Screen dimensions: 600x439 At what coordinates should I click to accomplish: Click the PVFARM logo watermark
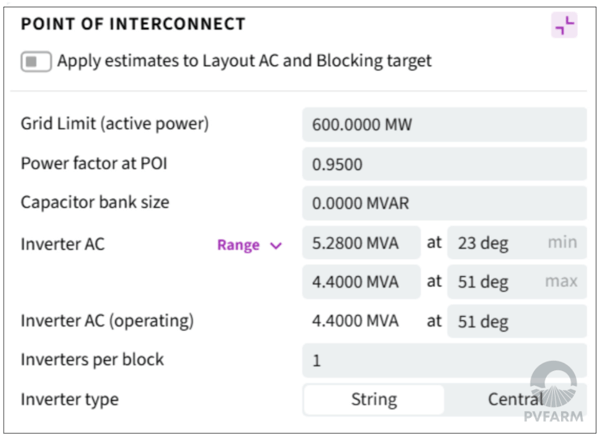(x=553, y=392)
